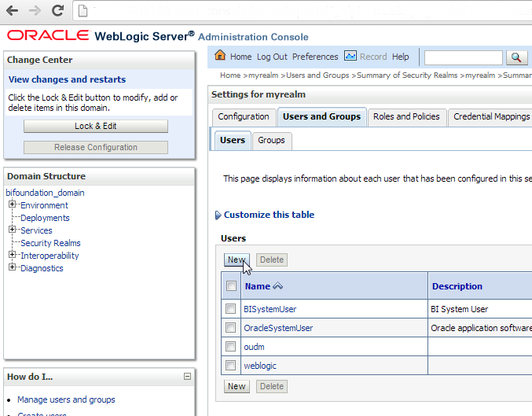Click the browser Back arrow

click(x=13, y=11)
